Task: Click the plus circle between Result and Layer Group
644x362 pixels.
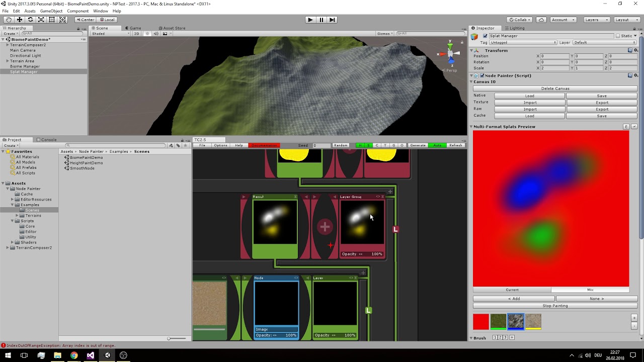Action: (x=325, y=227)
